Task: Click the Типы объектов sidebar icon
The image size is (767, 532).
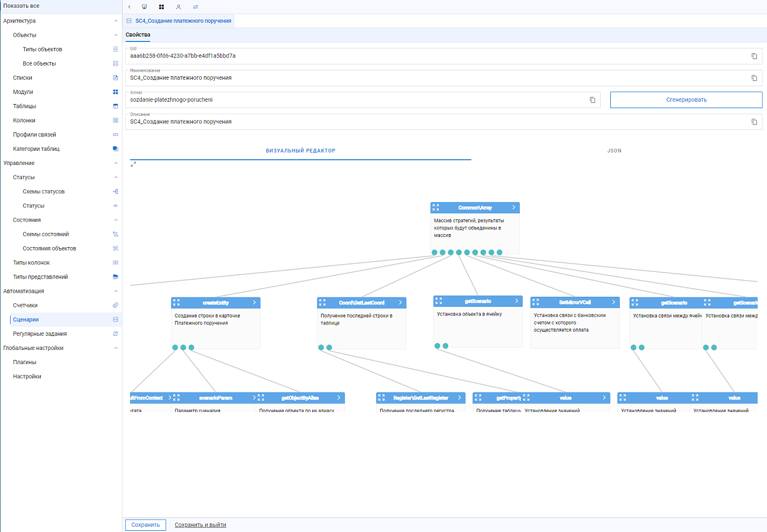Action: click(115, 49)
